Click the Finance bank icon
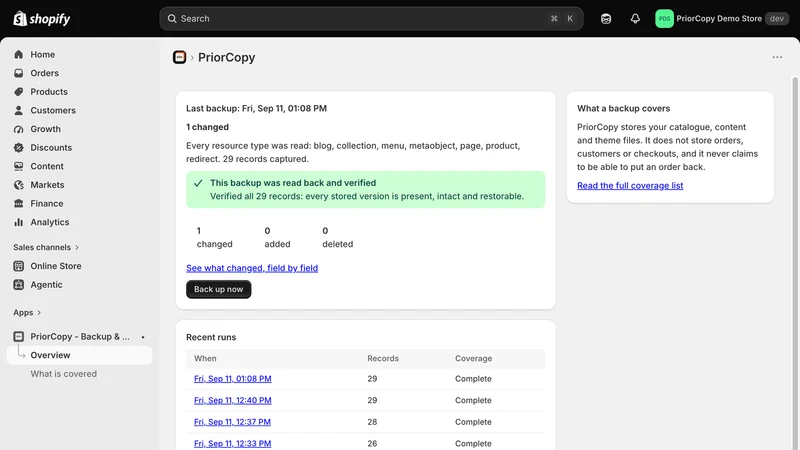Screen dimensions: 800x450 [19, 204]
